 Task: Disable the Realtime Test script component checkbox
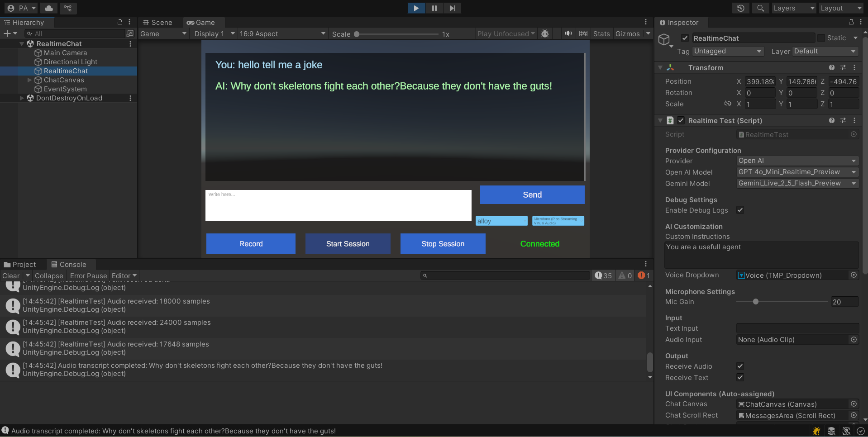[x=681, y=120]
